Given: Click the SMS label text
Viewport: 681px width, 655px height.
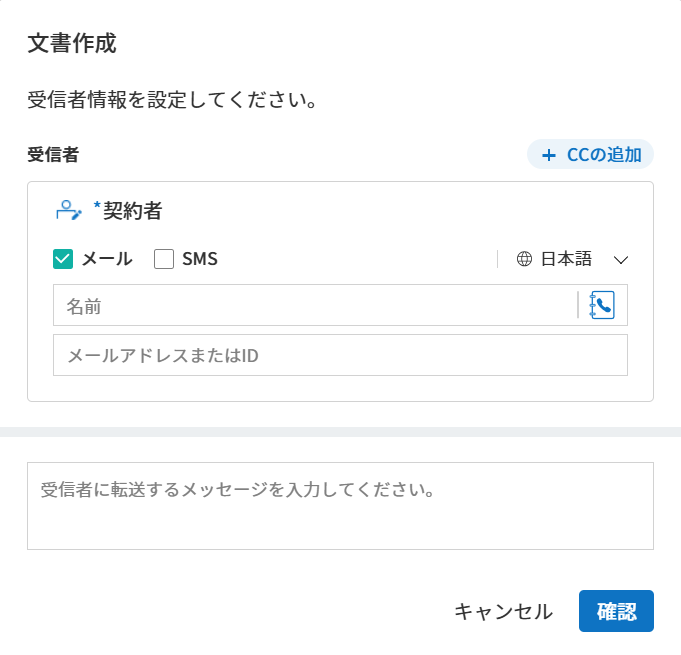Looking at the screenshot, I should pos(200,259).
